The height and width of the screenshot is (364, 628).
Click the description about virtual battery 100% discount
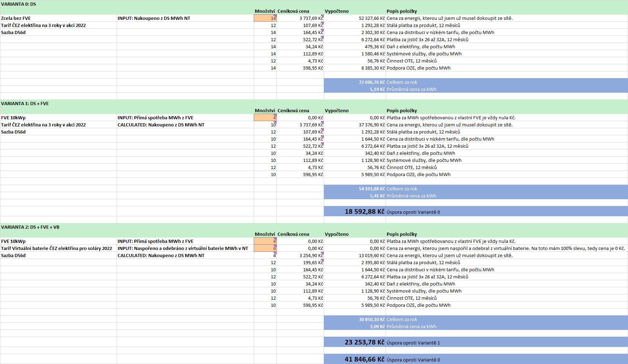click(506, 248)
